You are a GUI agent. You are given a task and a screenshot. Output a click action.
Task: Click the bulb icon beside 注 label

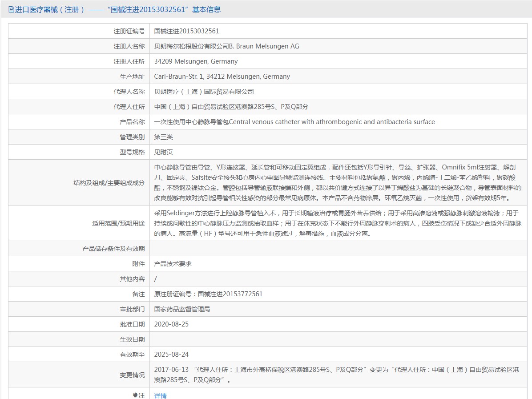click(135, 395)
